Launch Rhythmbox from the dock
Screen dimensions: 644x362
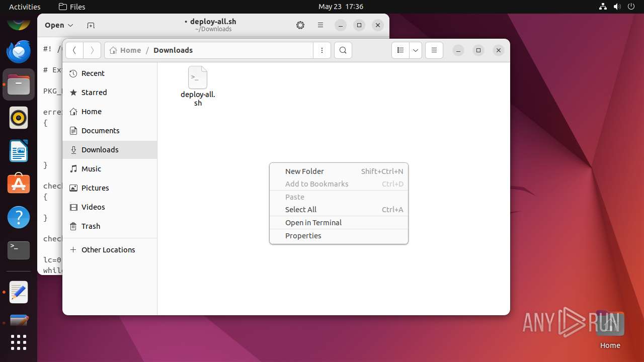tap(19, 118)
